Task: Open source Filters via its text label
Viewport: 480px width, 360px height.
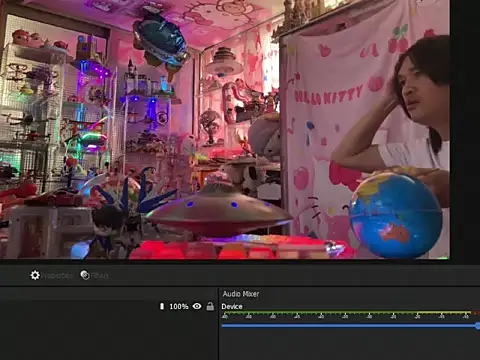Action: pyautogui.click(x=100, y=276)
